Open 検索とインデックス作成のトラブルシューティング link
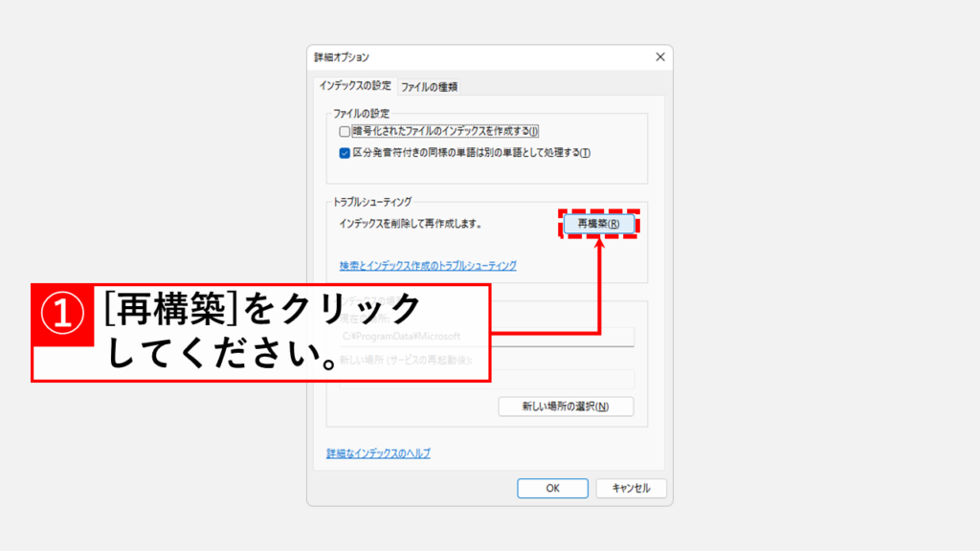Image resolution: width=980 pixels, height=551 pixels. (x=428, y=266)
